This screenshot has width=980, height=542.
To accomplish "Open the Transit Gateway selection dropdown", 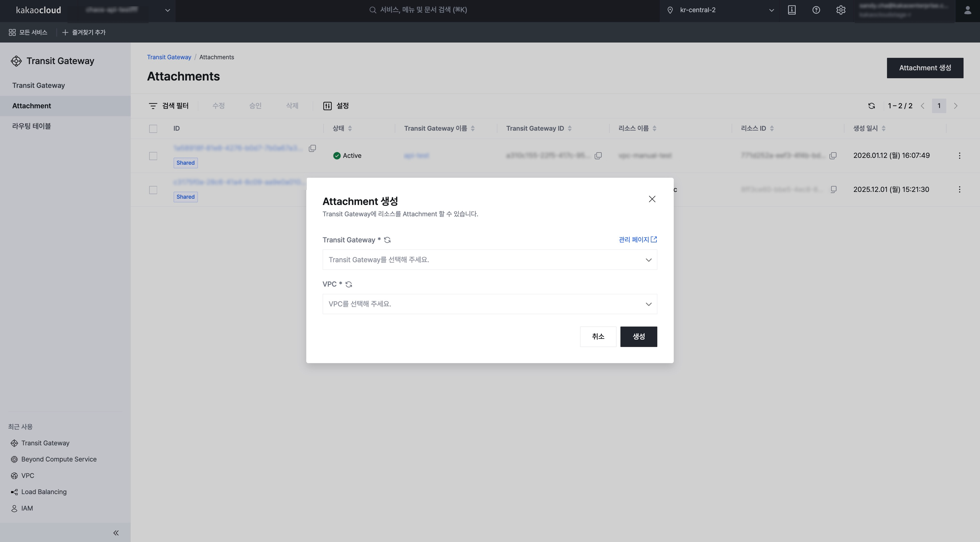I will click(490, 260).
